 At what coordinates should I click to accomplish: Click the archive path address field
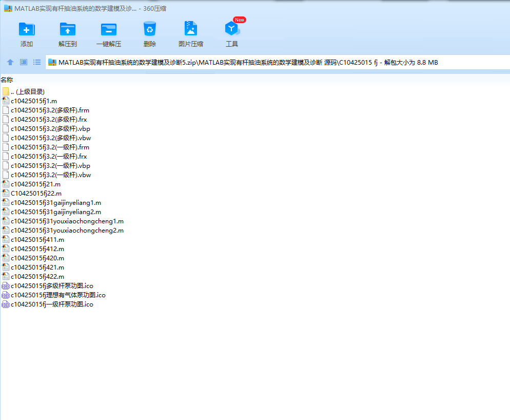[x=278, y=62]
